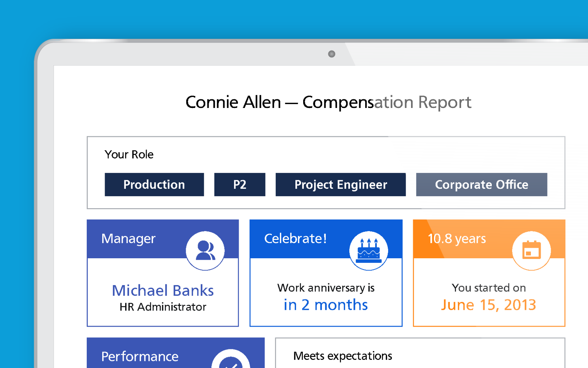This screenshot has height=368, width=588.
Task: Switch to the Celebrate! card
Action: [x=295, y=239]
